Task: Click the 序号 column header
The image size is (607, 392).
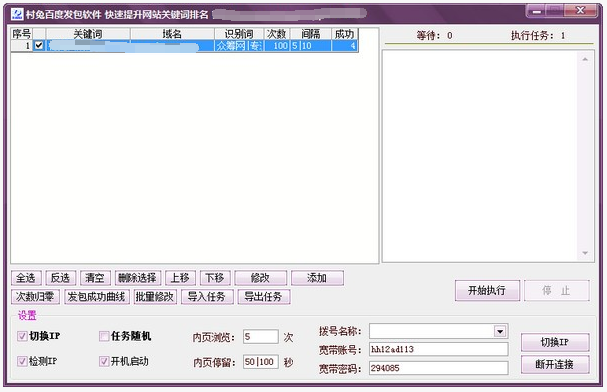Action: (22, 34)
